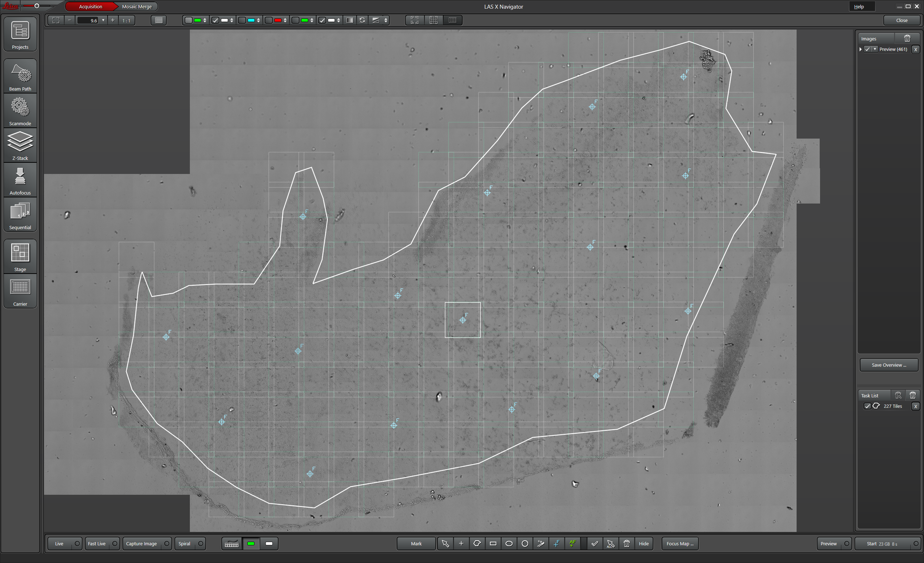Open the zoom level dropdown arrow
Image resolution: width=924 pixels, height=563 pixels.
point(103,20)
